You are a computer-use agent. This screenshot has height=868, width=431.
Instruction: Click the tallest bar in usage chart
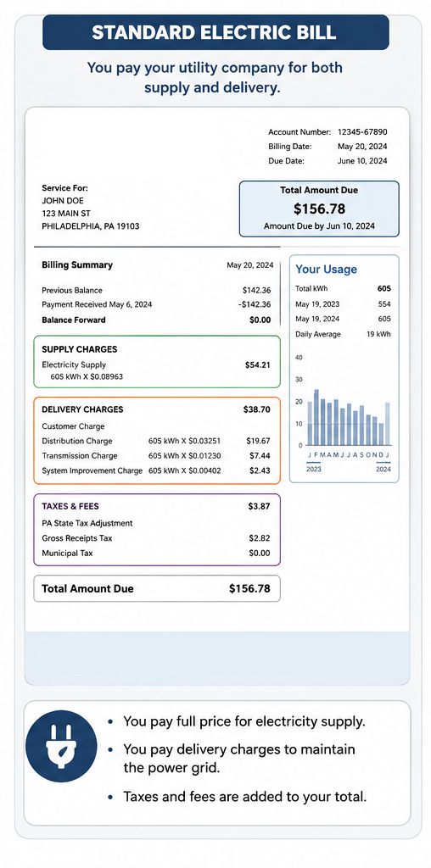click(x=316, y=417)
